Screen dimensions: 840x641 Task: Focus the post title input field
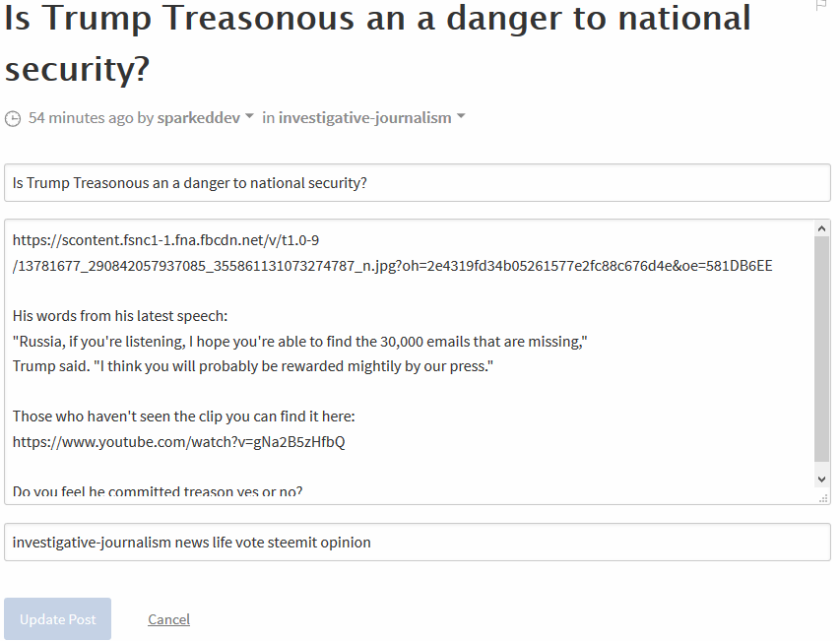pos(418,183)
